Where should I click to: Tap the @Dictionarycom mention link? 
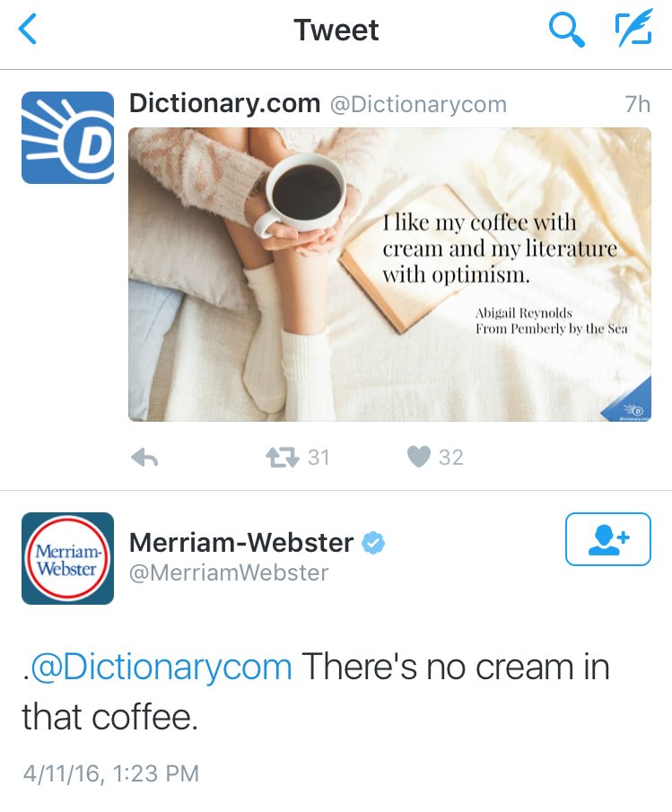pyautogui.click(x=161, y=667)
